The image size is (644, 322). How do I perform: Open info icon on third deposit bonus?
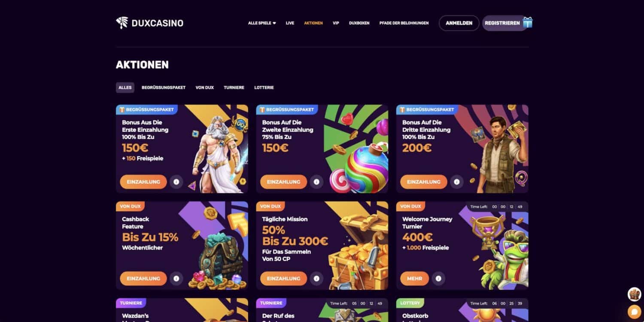(x=456, y=182)
